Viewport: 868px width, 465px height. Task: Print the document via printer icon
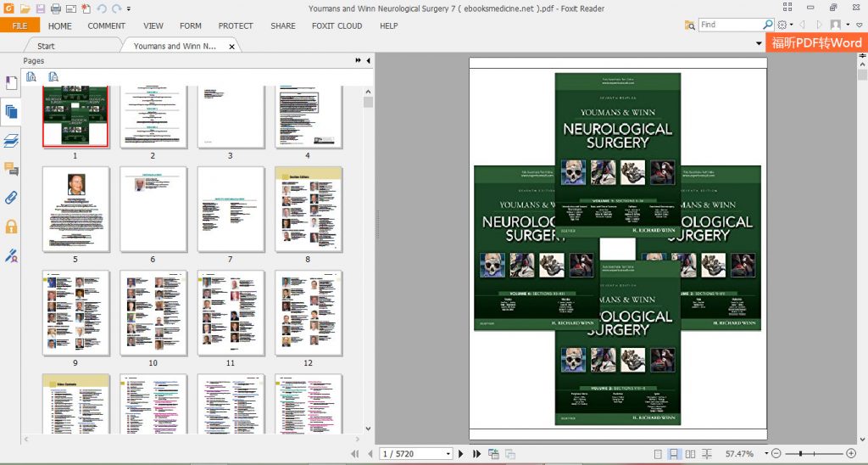tap(55, 8)
